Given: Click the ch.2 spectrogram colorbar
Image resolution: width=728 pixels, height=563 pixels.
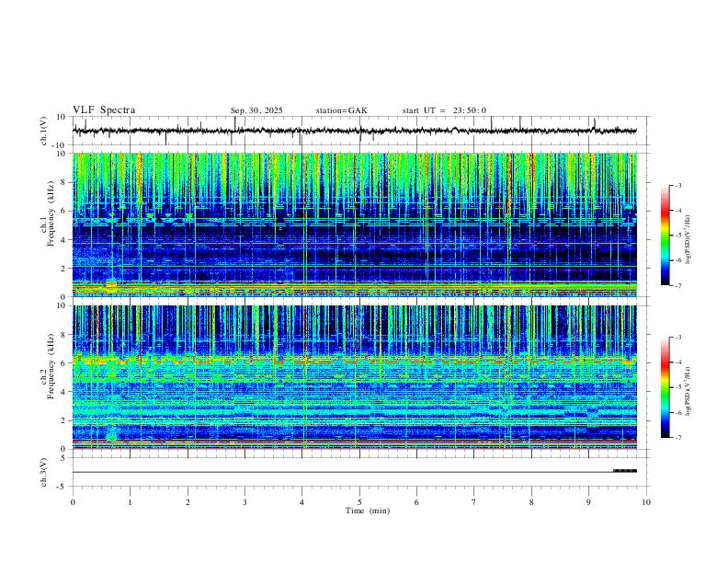Looking at the screenshot, I should 665,387.
